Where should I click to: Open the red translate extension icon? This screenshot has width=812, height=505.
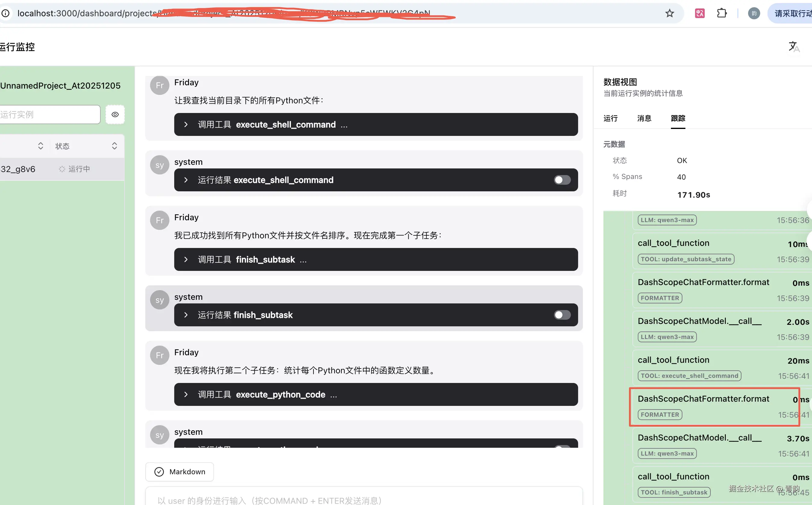point(700,13)
